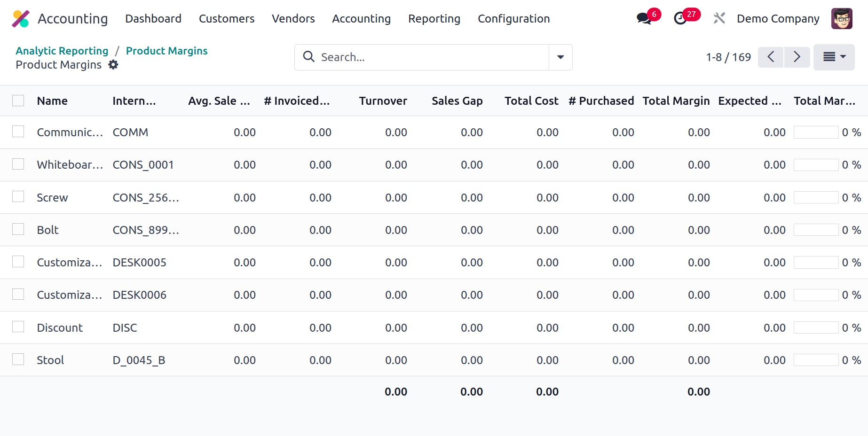Open the Configuration menu

pos(513,19)
